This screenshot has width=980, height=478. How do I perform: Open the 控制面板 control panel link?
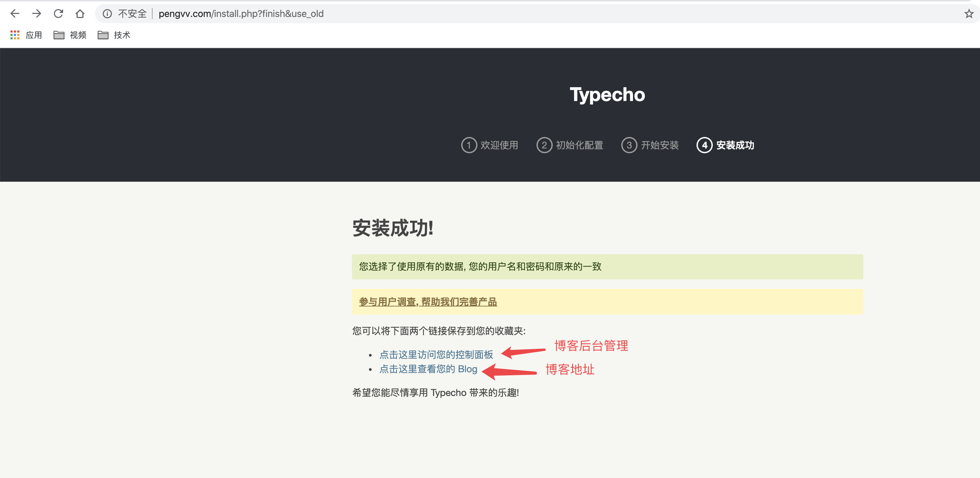tap(436, 354)
